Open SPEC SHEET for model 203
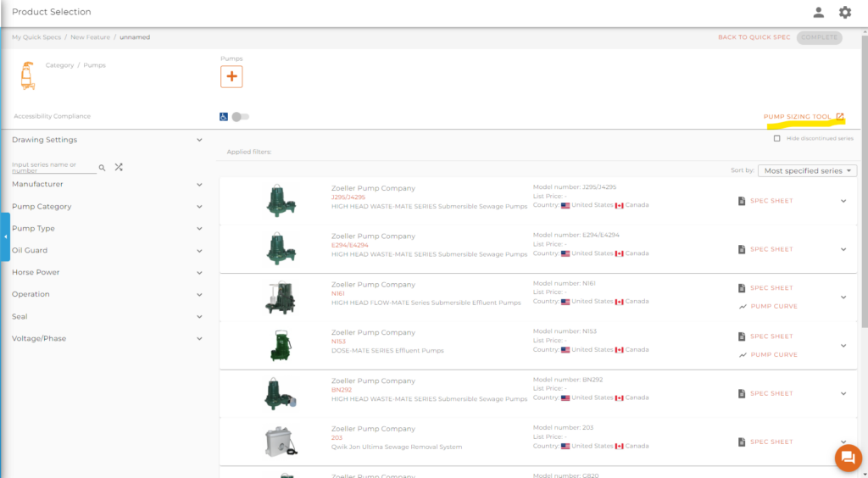Viewport: 868px width, 478px height. tap(771, 442)
